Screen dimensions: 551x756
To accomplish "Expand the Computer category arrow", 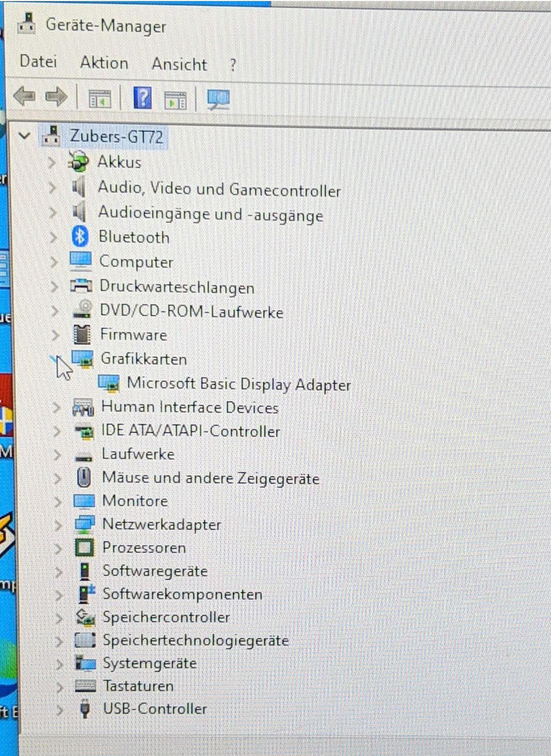I will tap(54, 262).
